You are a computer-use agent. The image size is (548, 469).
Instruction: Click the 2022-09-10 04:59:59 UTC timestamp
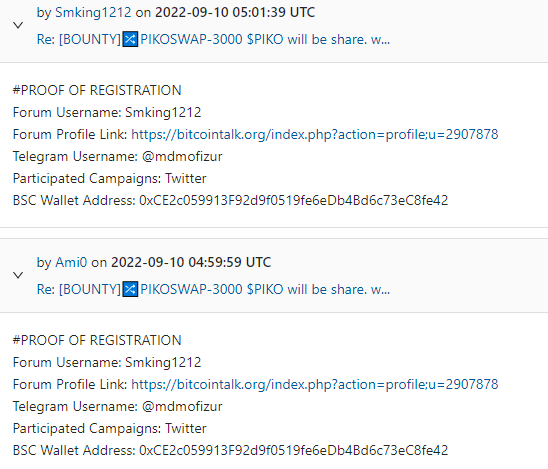point(191,262)
